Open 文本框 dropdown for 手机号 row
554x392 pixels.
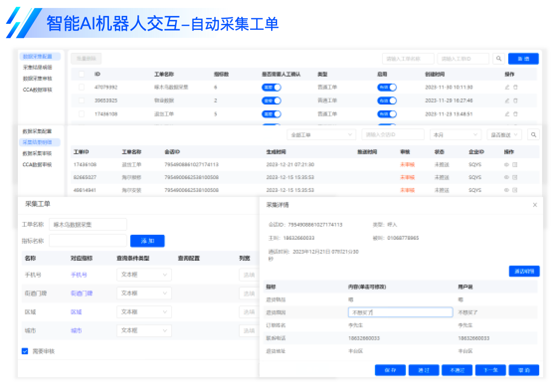144,275
